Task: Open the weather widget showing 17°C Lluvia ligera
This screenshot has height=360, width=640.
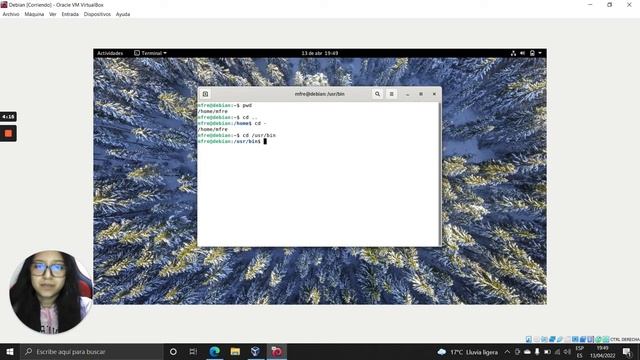Action: [x=468, y=352]
